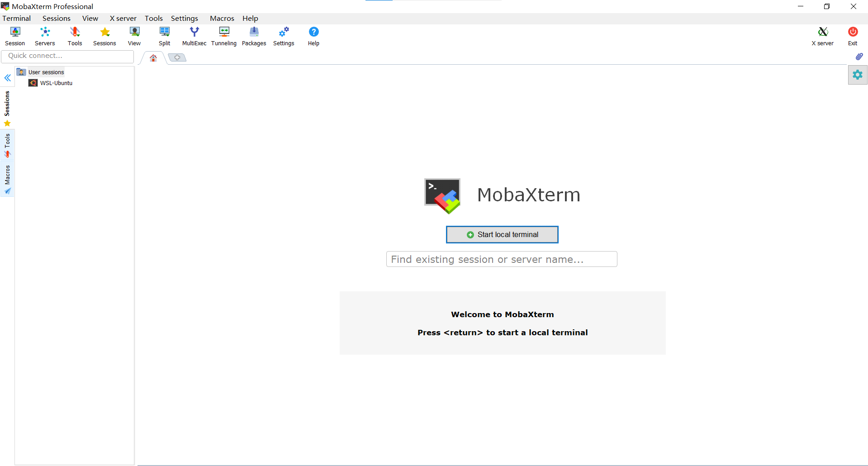Toggle the X server toolbar icon

pyautogui.click(x=822, y=36)
